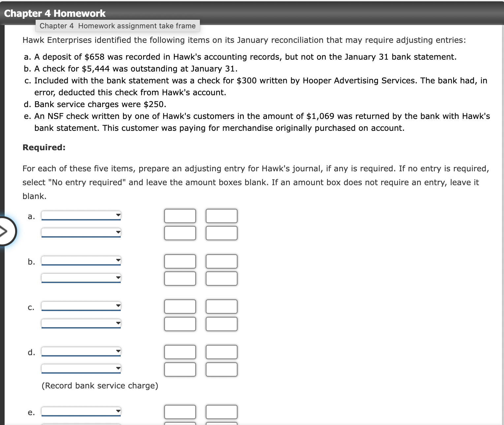
Task: Open the first account dropdown for item c
Action: coord(81,306)
